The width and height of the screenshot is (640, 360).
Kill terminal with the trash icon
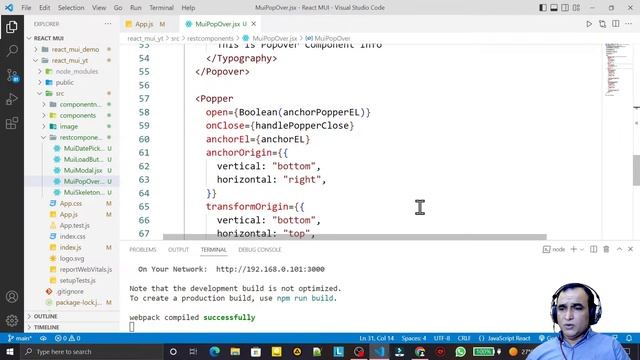tap(606, 249)
